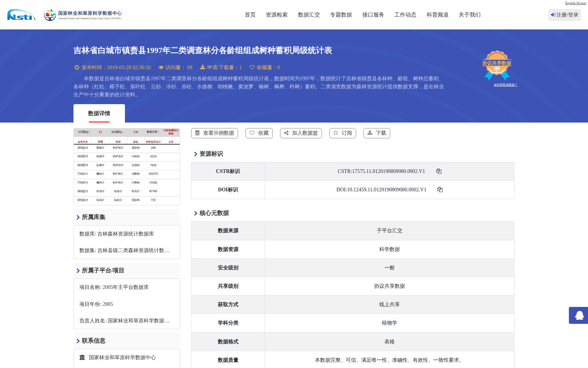Open the 如何获取该数据？ link
Image resolution: width=588 pixels, height=368 pixels.
click(505, 85)
